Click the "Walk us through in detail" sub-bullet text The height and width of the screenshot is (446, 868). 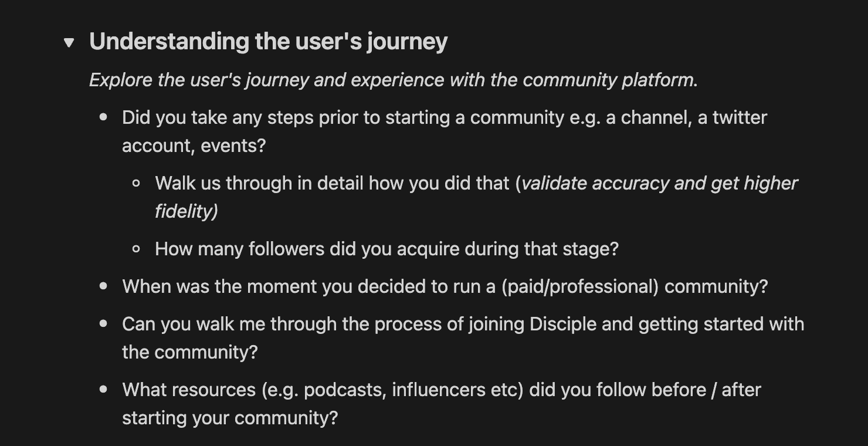coord(476,197)
